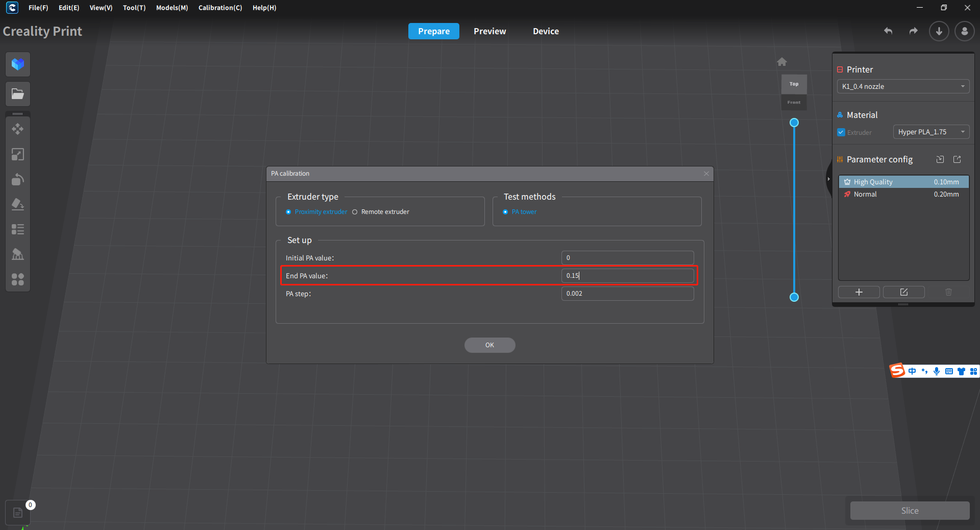The image size is (980, 530).
Task: Open the View menu
Action: (101, 8)
